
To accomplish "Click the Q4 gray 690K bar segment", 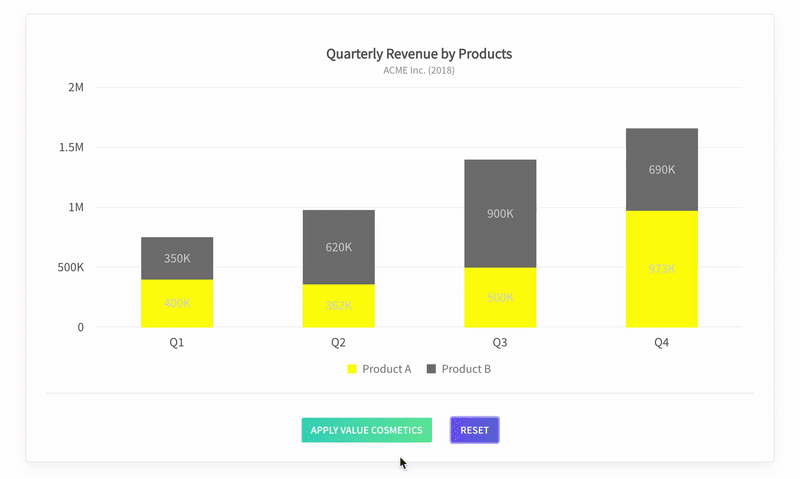I will pos(662,169).
